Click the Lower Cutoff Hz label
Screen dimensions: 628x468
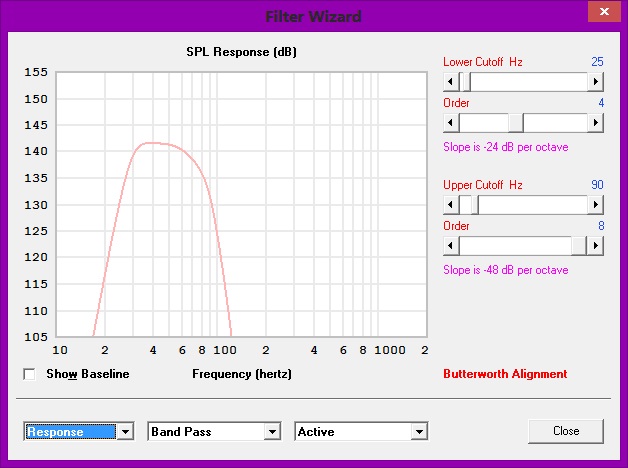[x=483, y=62]
